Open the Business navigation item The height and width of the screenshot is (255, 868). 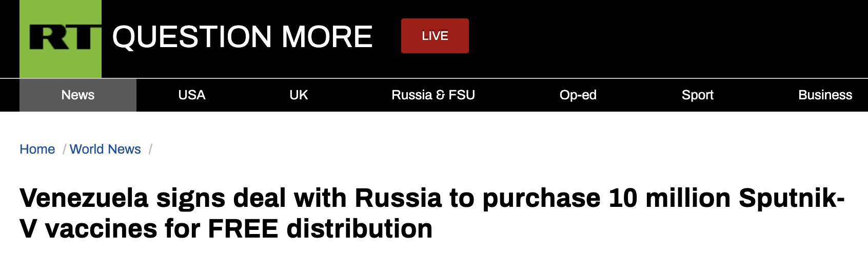(825, 95)
